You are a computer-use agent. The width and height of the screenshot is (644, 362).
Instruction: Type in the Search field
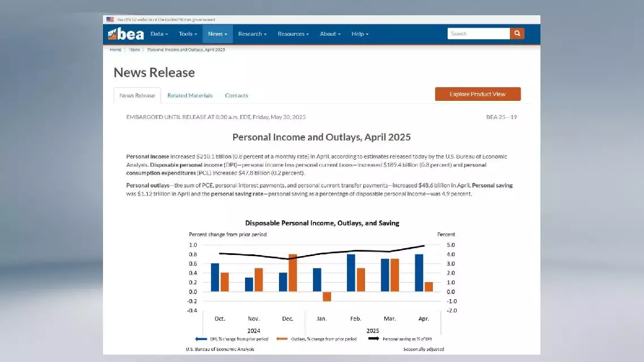[x=478, y=34]
